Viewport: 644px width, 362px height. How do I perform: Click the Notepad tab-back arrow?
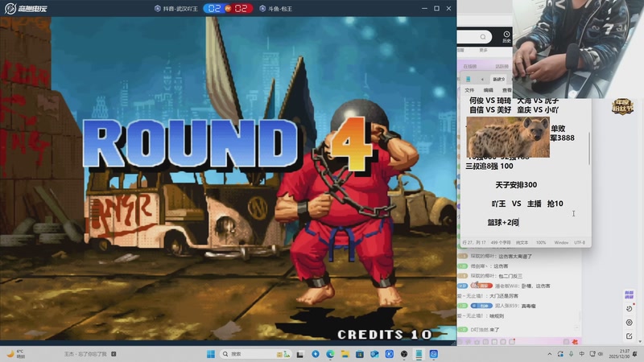482,79
